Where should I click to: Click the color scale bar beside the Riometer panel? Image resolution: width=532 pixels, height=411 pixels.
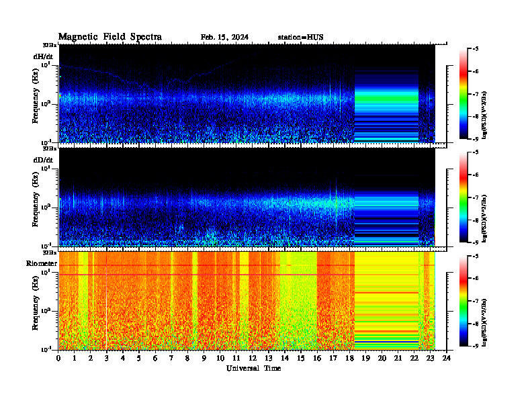coord(463,301)
